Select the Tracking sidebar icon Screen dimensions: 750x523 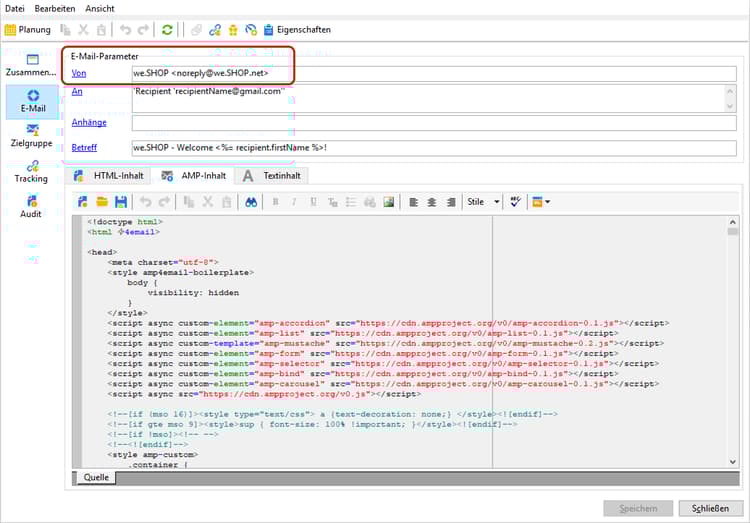tap(32, 170)
